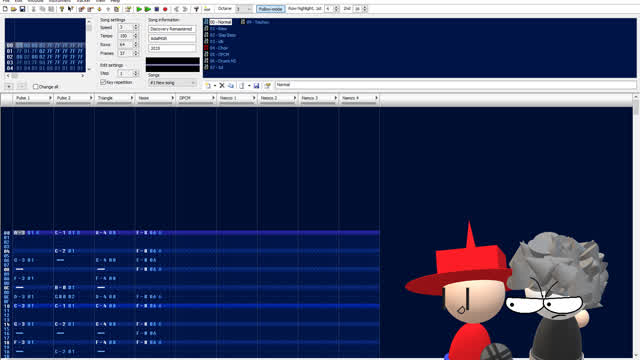Open new instrument type dropdown arrow
Viewport: 640px width, 360px height.
pyautogui.click(x=215, y=85)
